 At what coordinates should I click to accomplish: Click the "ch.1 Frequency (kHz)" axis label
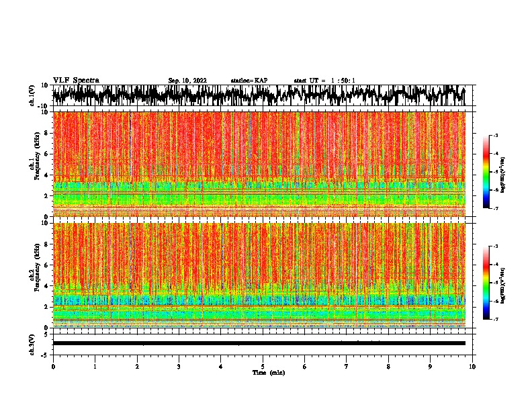pyautogui.click(x=34, y=156)
